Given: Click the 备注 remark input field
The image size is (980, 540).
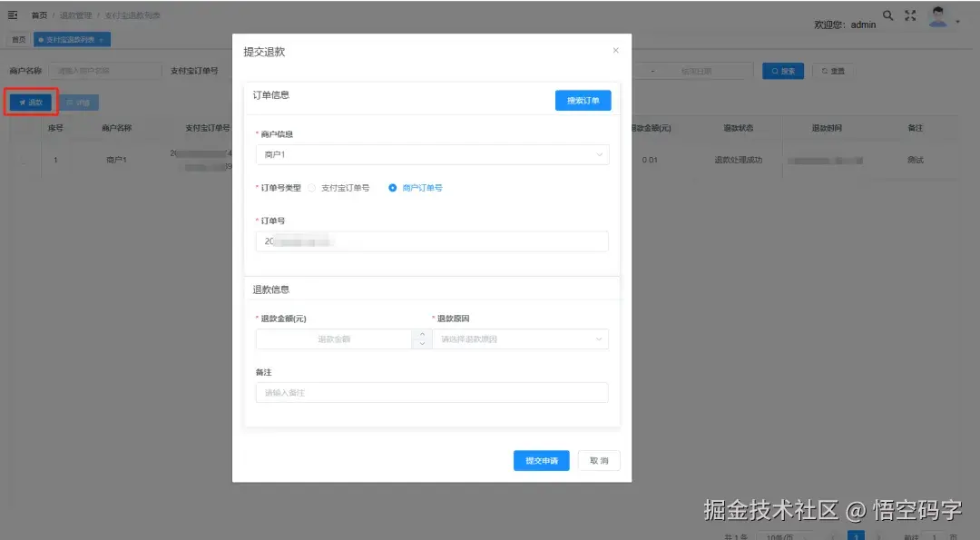Looking at the screenshot, I should click(x=432, y=392).
